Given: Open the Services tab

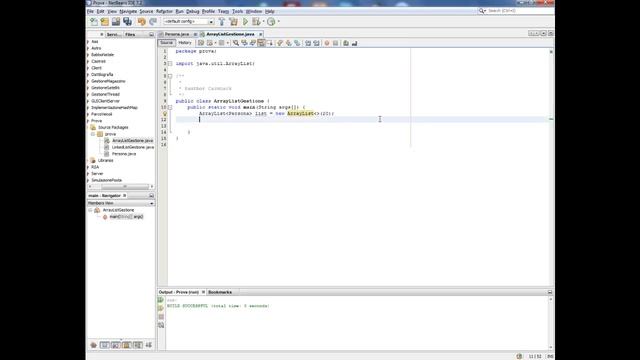Looking at the screenshot, I should coord(113,35).
